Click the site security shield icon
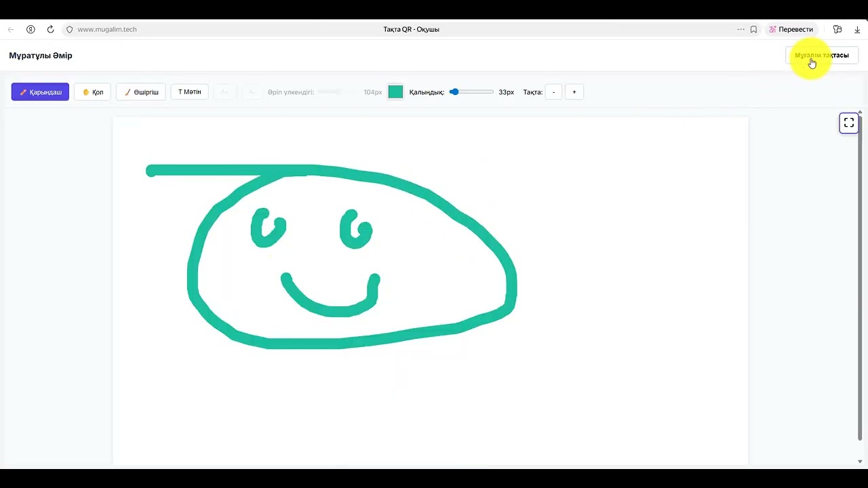This screenshot has width=868, height=488. click(69, 30)
